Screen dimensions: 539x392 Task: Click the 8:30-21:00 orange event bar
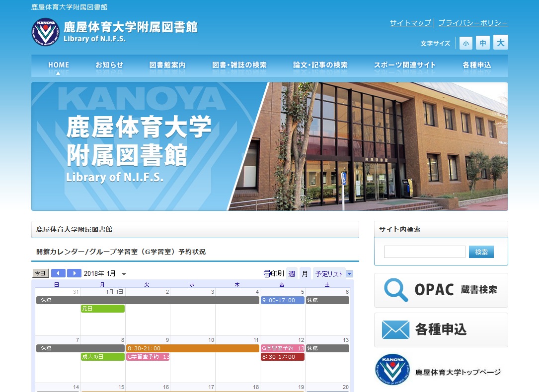pyautogui.click(x=193, y=348)
